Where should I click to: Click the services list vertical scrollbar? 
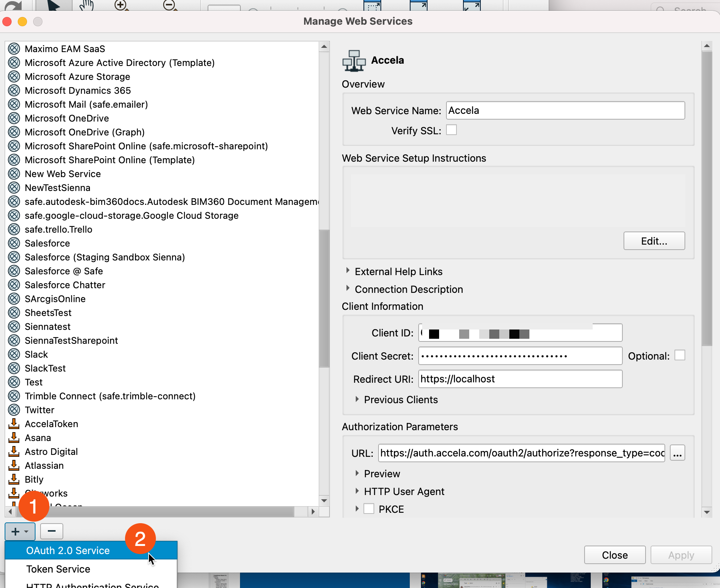[324, 299]
